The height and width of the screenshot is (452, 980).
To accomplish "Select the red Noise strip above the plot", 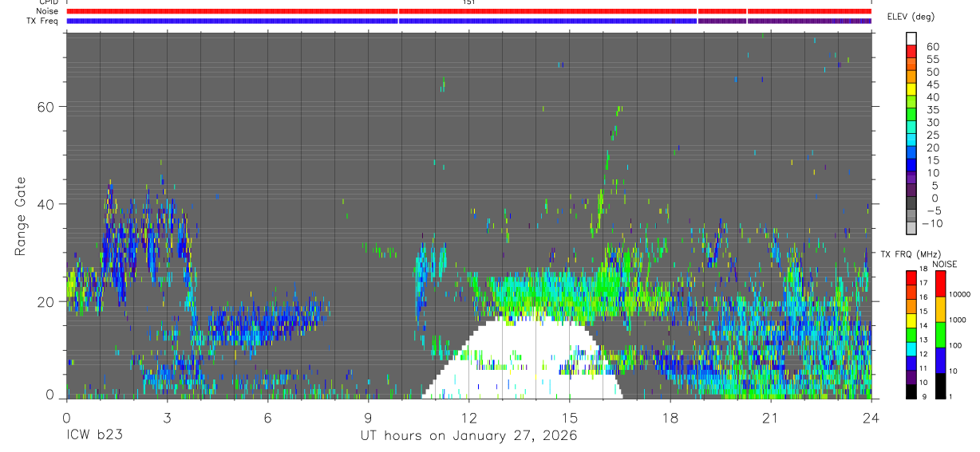I will pos(468,11).
